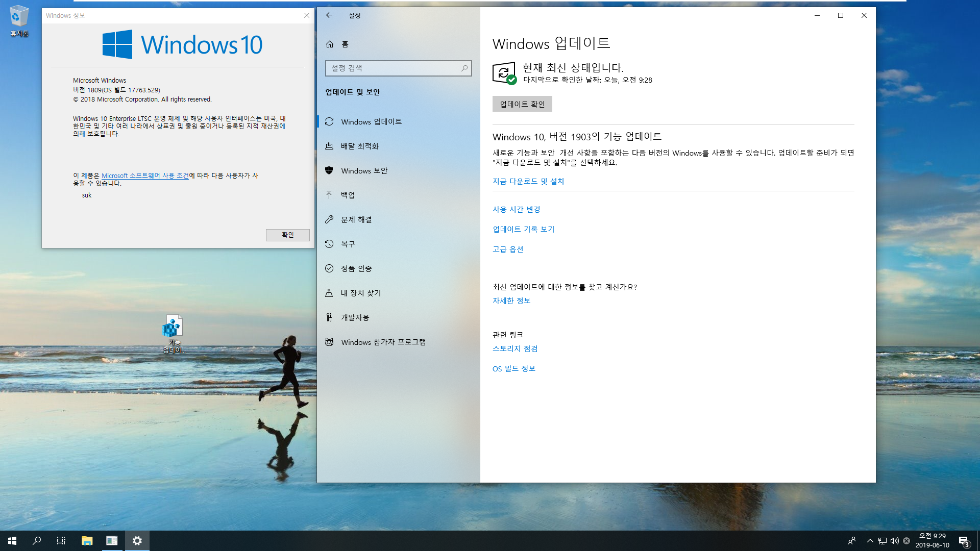Expand hidden tray icons chevron

pyautogui.click(x=870, y=541)
